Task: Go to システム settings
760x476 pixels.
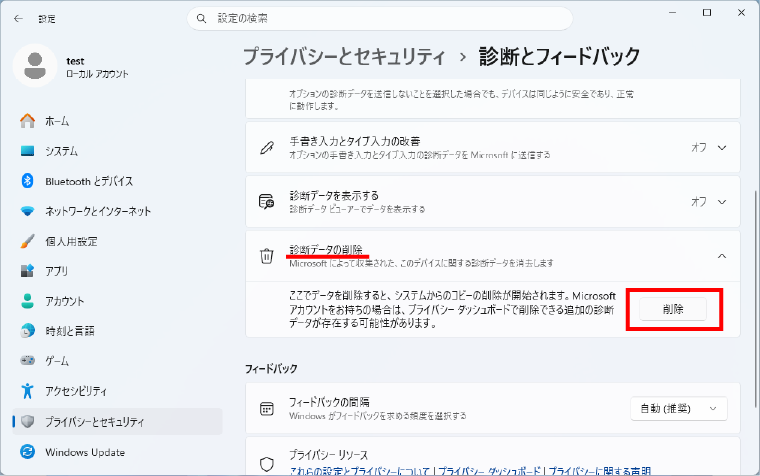Action: [x=117, y=151]
